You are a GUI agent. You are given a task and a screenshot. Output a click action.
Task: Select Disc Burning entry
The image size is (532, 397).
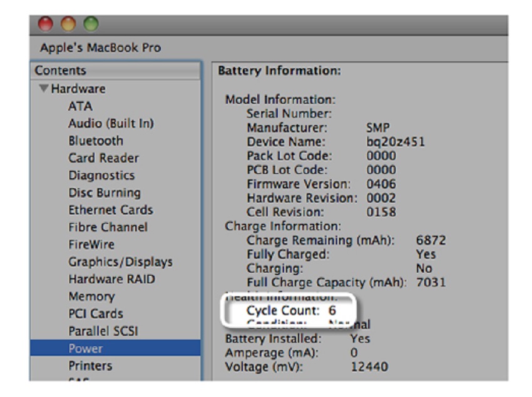[105, 193]
